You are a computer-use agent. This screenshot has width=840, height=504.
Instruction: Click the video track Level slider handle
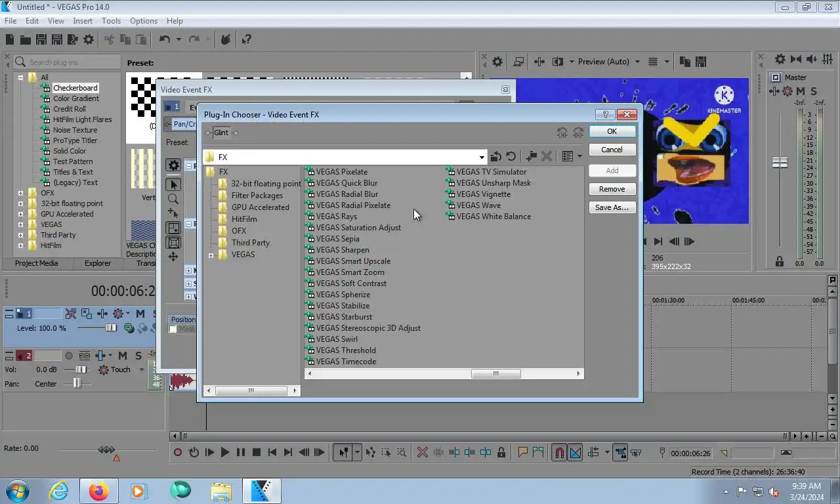pyautogui.click(x=111, y=328)
